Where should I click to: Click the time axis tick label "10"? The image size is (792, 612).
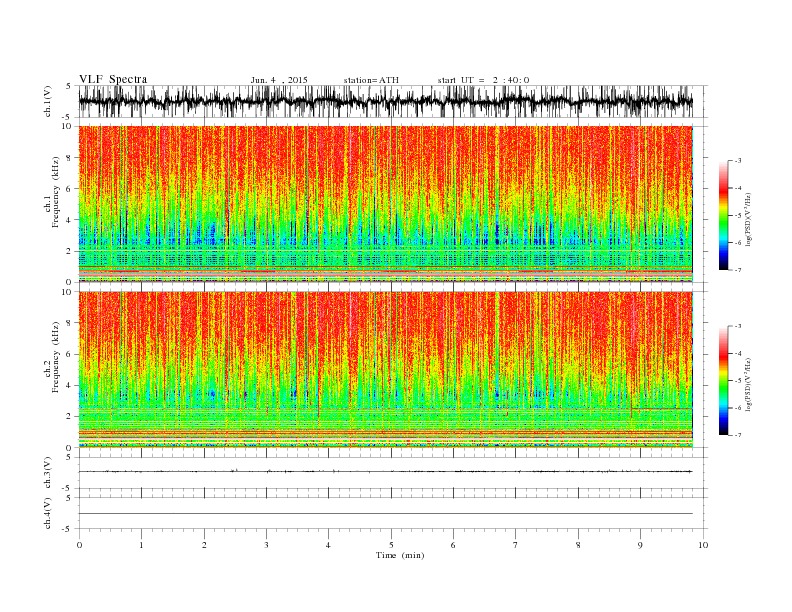tap(703, 545)
